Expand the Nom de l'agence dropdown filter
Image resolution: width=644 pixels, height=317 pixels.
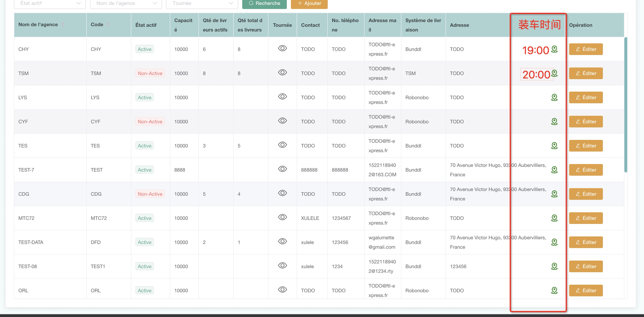tap(126, 3)
